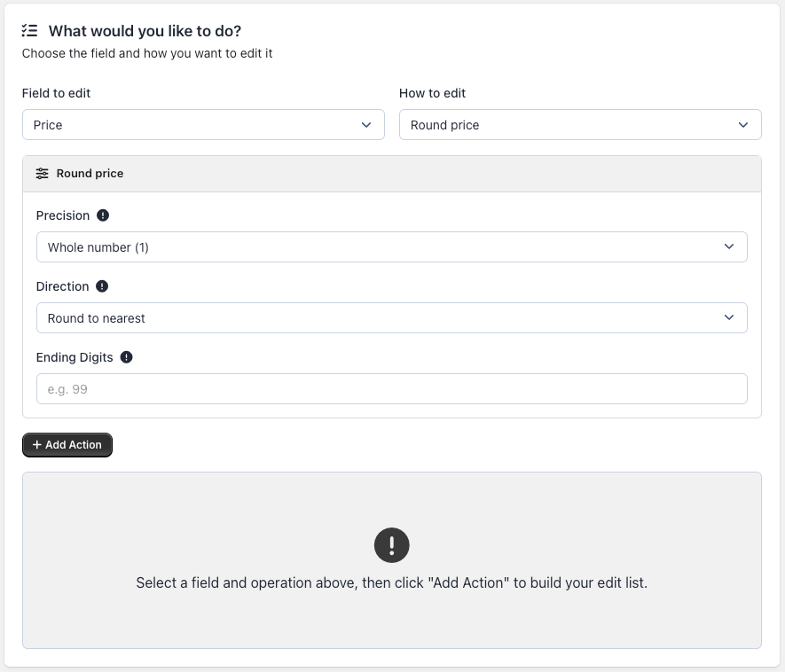Click the Ending Digits info icon

[x=126, y=357]
